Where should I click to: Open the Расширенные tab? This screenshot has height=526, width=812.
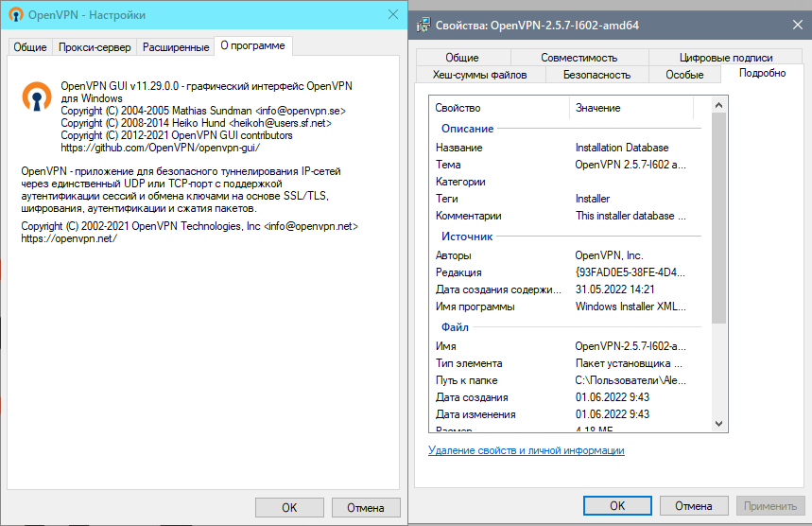tap(176, 47)
